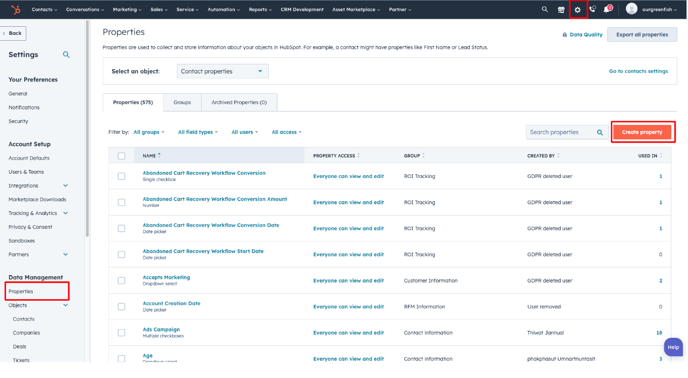Screen dimensions: 688x378
Task: Click the Data Quality icon link
Action: 582,35
